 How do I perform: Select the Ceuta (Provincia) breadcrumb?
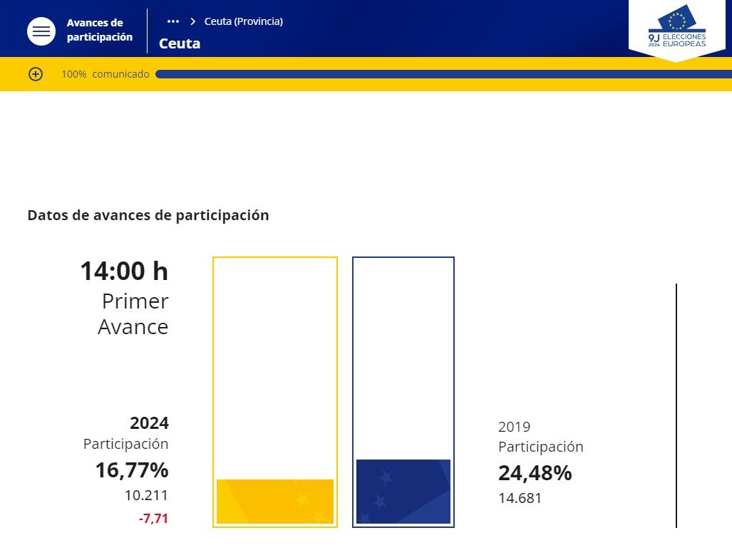pyautogui.click(x=244, y=21)
